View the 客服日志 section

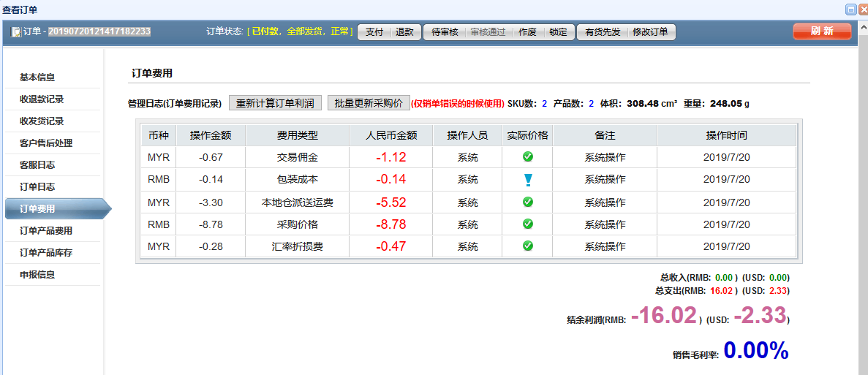tap(37, 164)
